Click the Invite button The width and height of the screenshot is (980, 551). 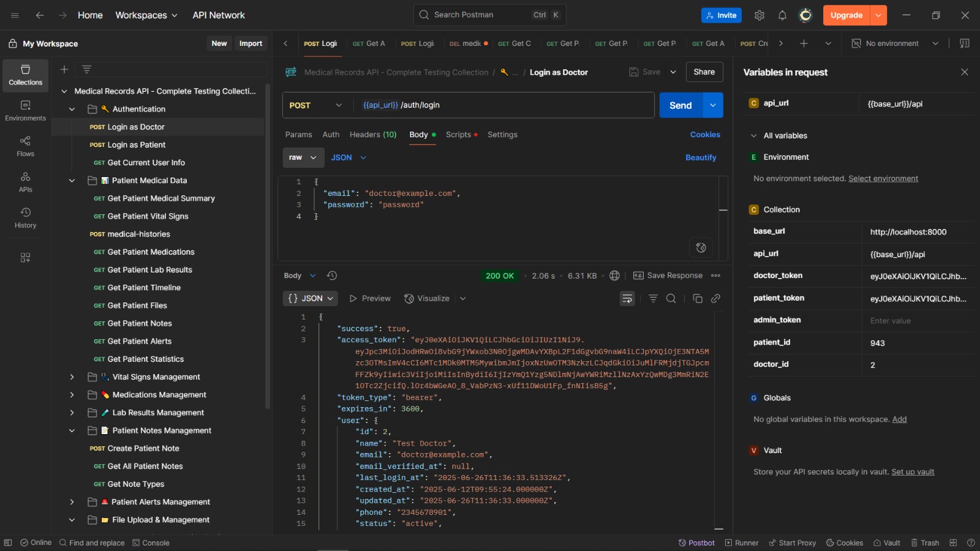(721, 15)
